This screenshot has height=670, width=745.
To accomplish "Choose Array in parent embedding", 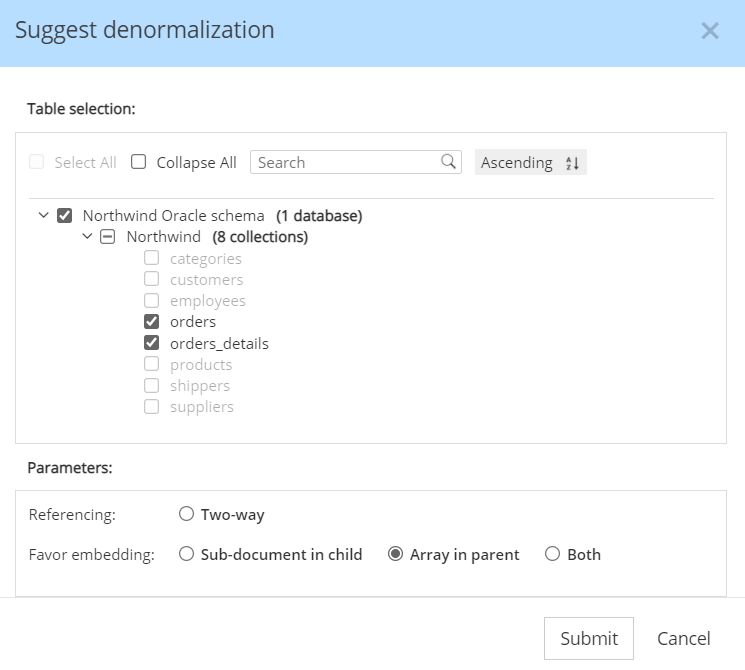I will tap(395, 554).
